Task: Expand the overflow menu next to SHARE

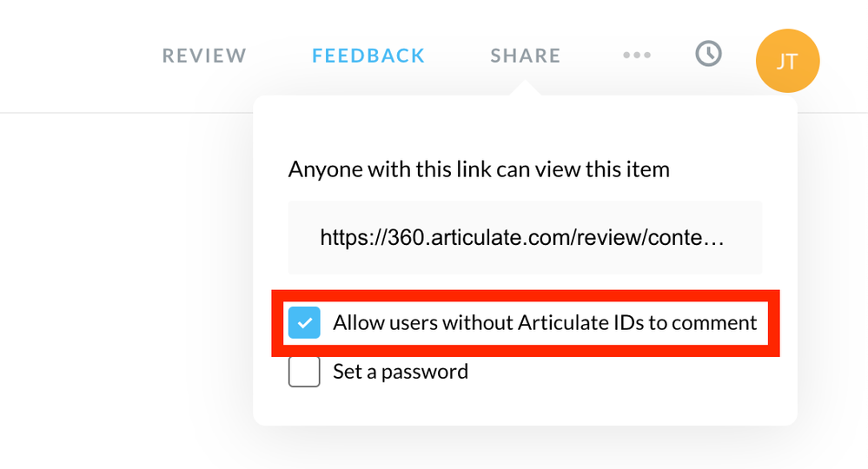Action: [636, 56]
